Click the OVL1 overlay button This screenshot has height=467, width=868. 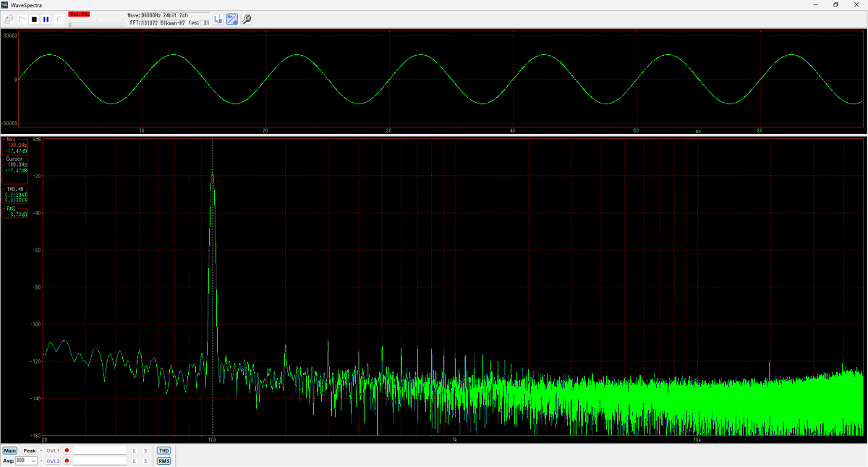point(53,450)
